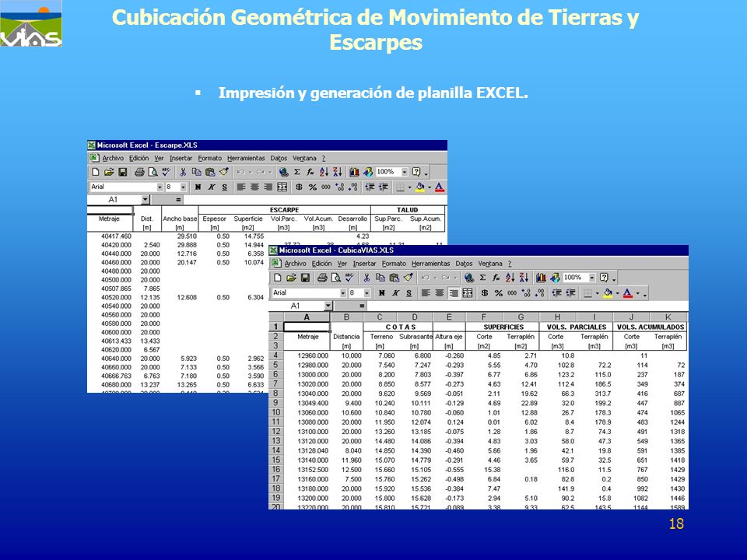Screen dimensions: 747x560
Task: Open Herramientas menu in Escarpe.XLS window
Action: [x=246, y=158]
